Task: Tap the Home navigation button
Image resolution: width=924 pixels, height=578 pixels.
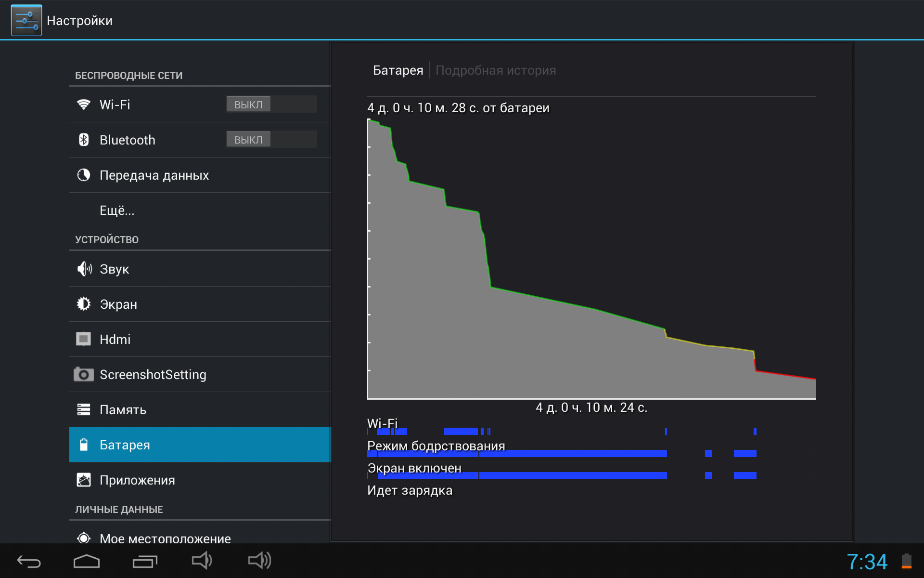Action: pos(87,561)
